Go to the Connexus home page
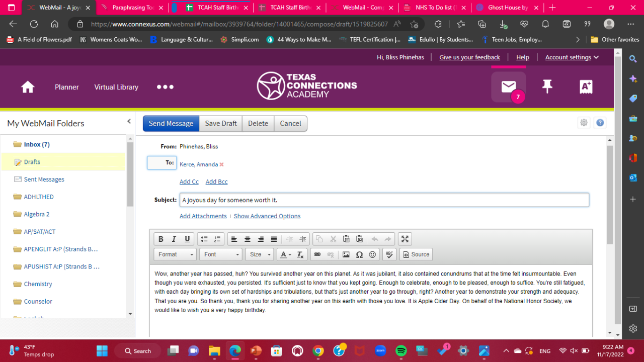Image resolution: width=644 pixels, height=362 pixels. click(28, 87)
